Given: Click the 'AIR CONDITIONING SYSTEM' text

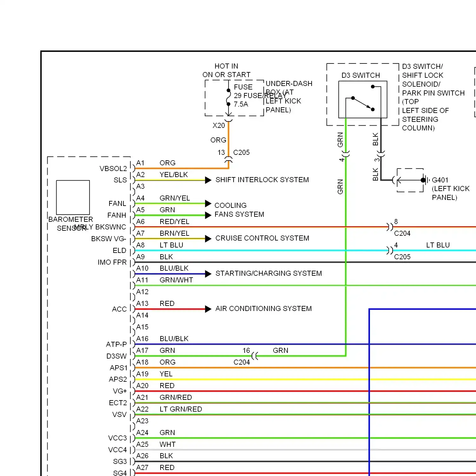Looking at the screenshot, I should pyautogui.click(x=264, y=309).
